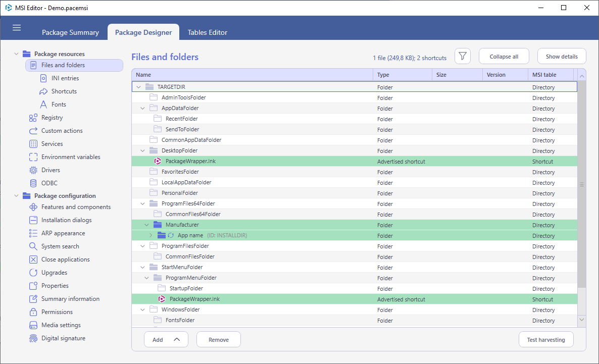Collapse the TARGETDIR tree node
Viewport: 599px width, 364px height.
[139, 87]
